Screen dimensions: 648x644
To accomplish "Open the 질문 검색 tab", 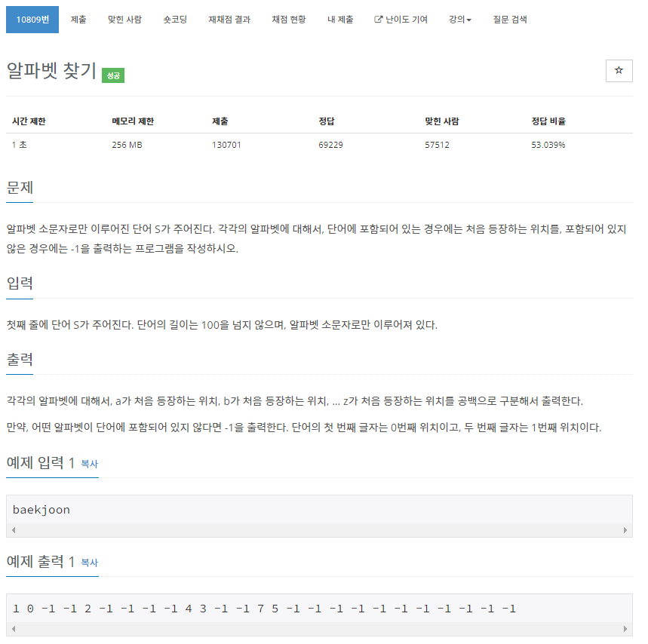I will click(x=510, y=20).
